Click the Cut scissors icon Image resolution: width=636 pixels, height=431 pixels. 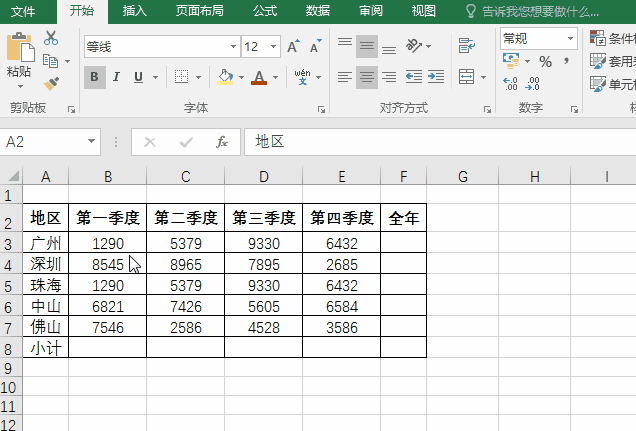pyautogui.click(x=51, y=38)
